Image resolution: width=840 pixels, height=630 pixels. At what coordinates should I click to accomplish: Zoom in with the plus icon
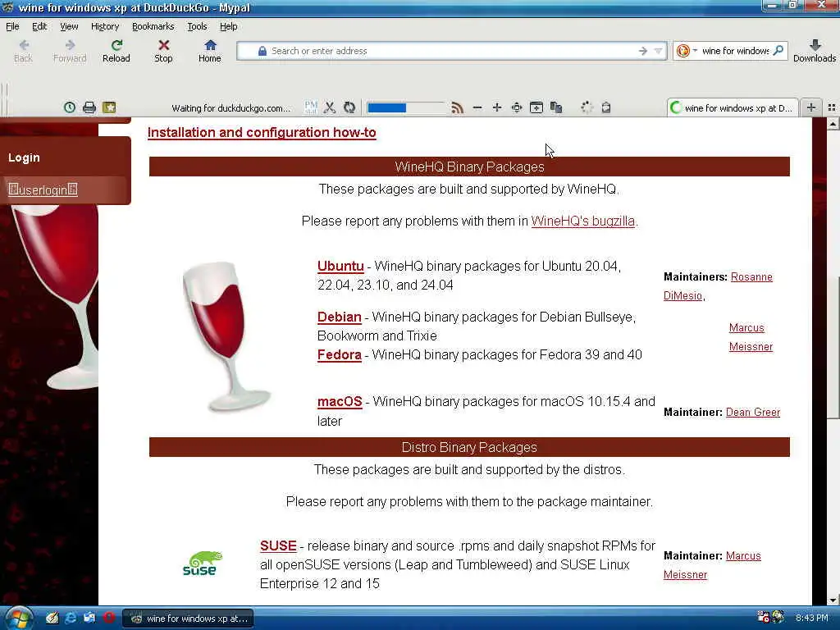coord(497,107)
